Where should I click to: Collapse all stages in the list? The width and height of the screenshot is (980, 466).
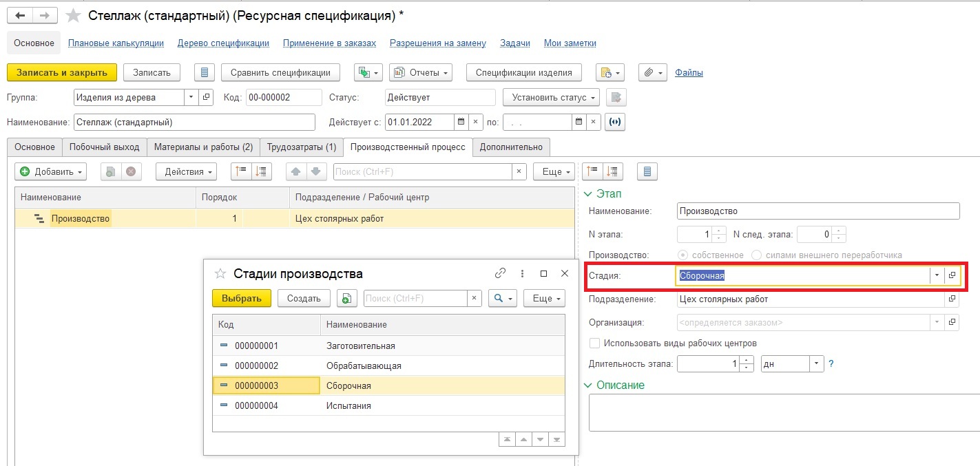pyautogui.click(x=242, y=171)
